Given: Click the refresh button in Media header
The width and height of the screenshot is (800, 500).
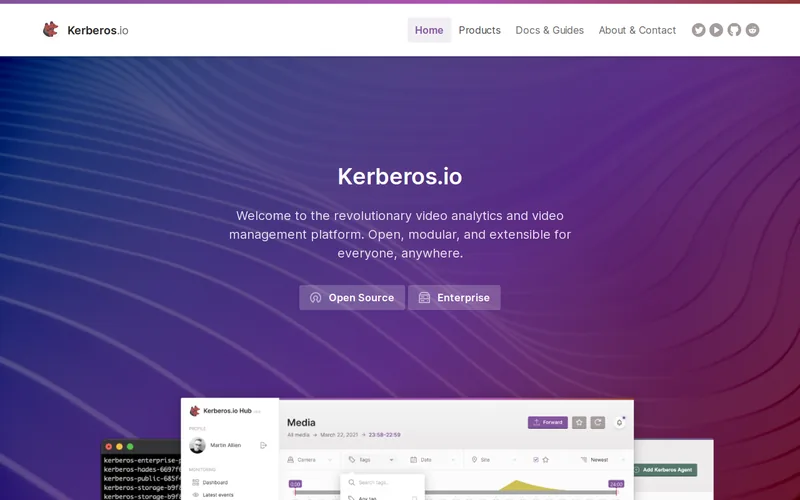Looking at the screenshot, I should pyautogui.click(x=598, y=422).
